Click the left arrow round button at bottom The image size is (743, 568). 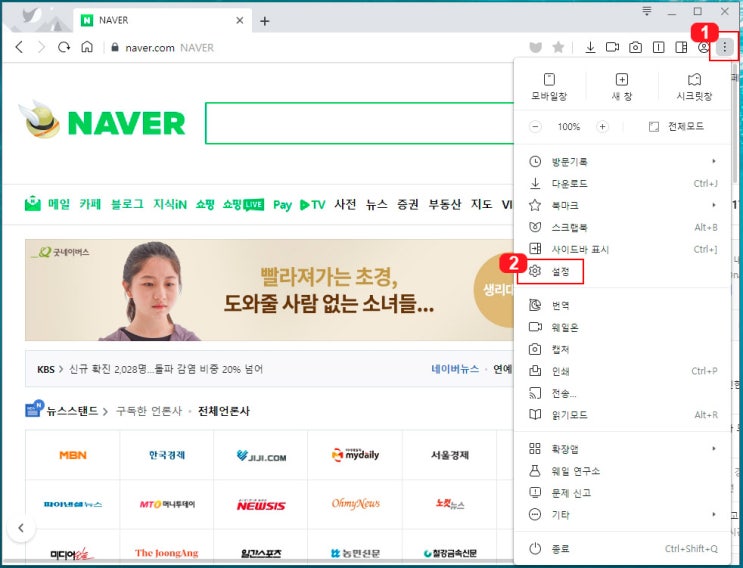21,528
